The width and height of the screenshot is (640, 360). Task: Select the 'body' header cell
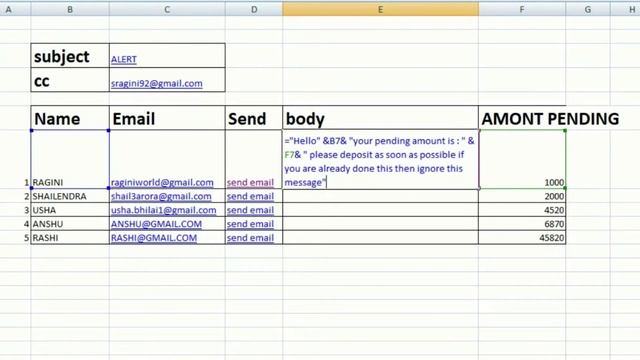pos(380,118)
